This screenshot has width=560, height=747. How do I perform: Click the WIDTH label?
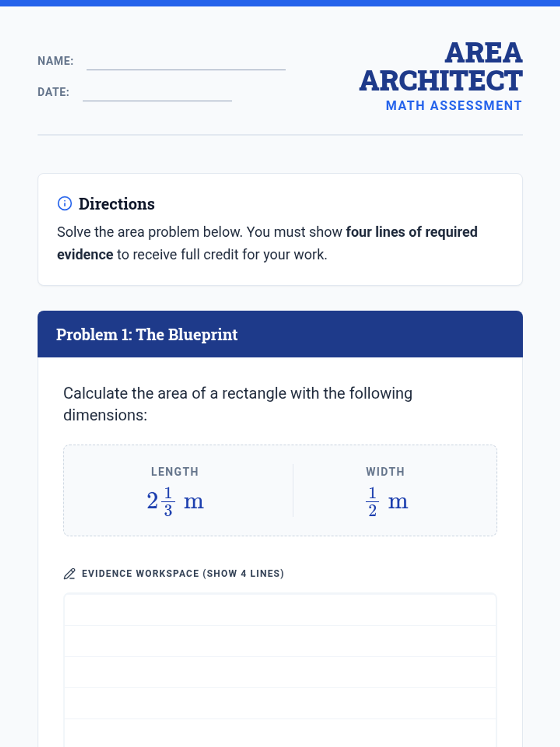tap(385, 472)
